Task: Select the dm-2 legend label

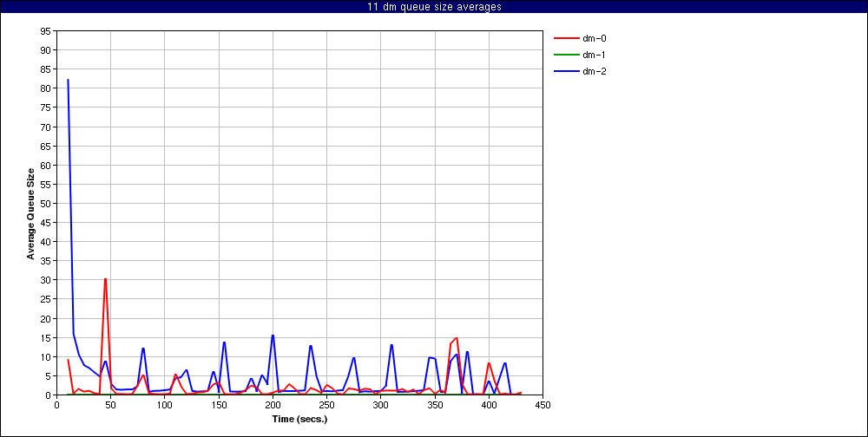Action: (594, 71)
